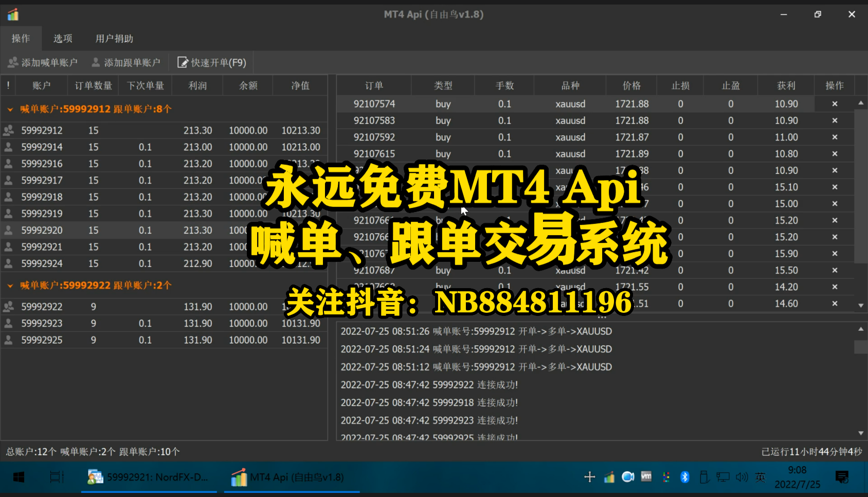The height and width of the screenshot is (497, 868).
Task: Click follower icon of account 59992923
Action: click(8, 324)
